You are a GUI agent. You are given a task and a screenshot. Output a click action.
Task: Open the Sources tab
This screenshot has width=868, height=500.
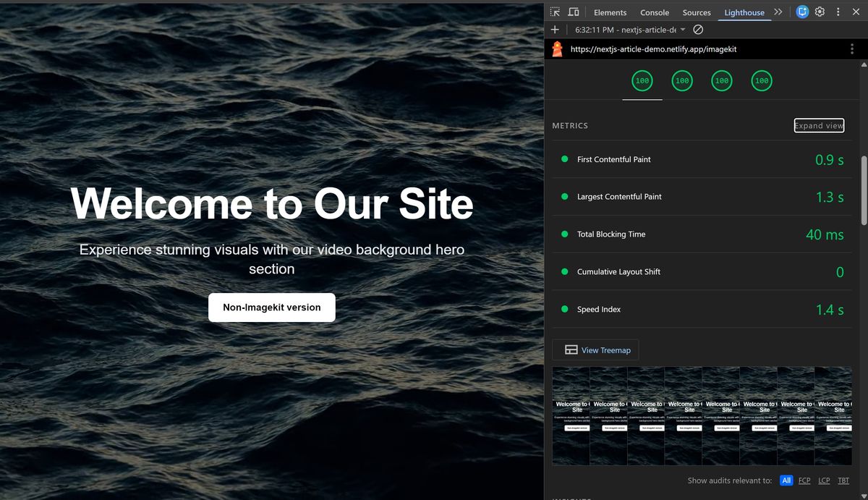coord(697,12)
